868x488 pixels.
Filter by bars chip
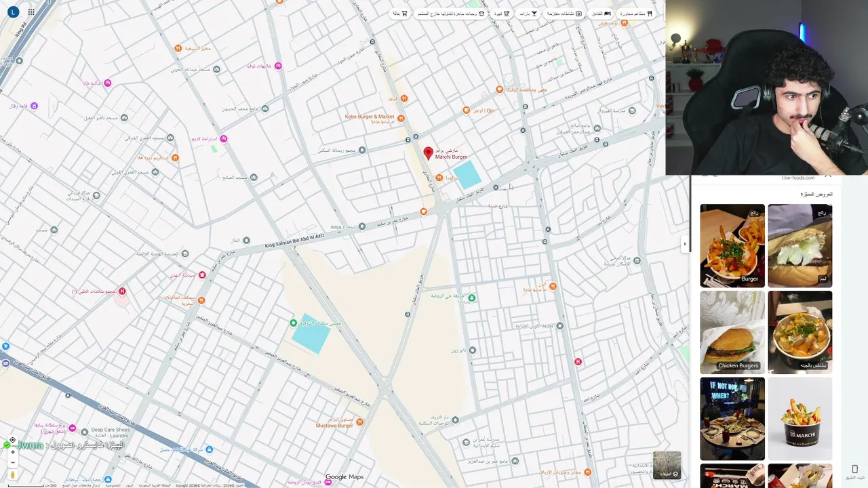(x=528, y=14)
